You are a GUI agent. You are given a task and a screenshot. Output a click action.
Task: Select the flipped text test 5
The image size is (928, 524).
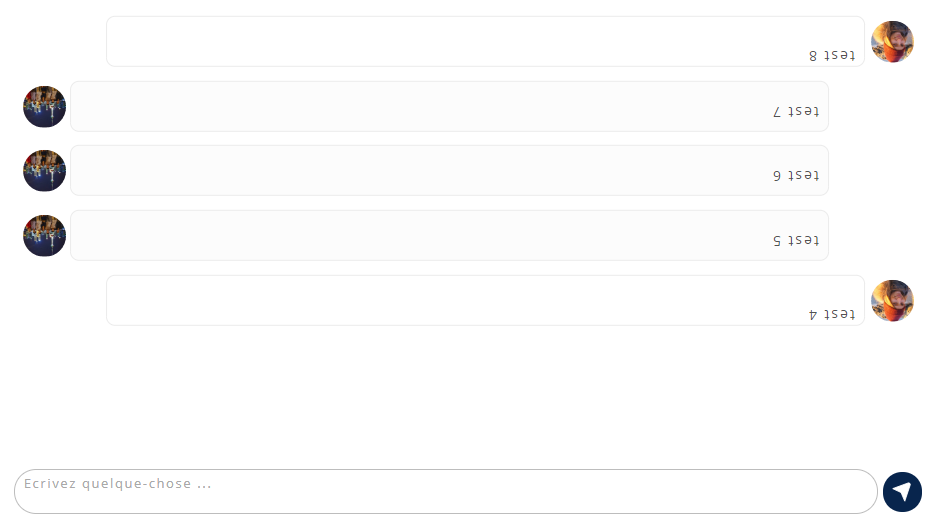click(796, 240)
